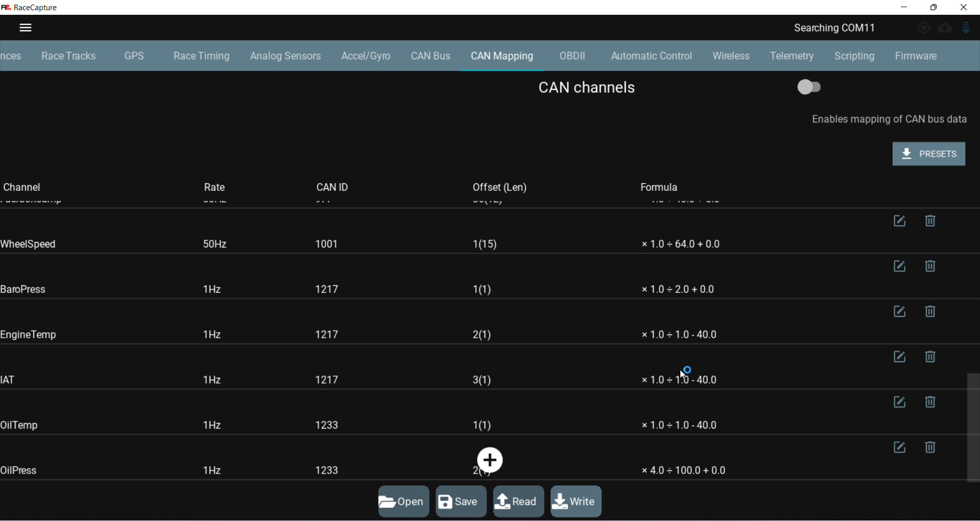Read configuration from device with Read
The image size is (980, 521).
518,502
